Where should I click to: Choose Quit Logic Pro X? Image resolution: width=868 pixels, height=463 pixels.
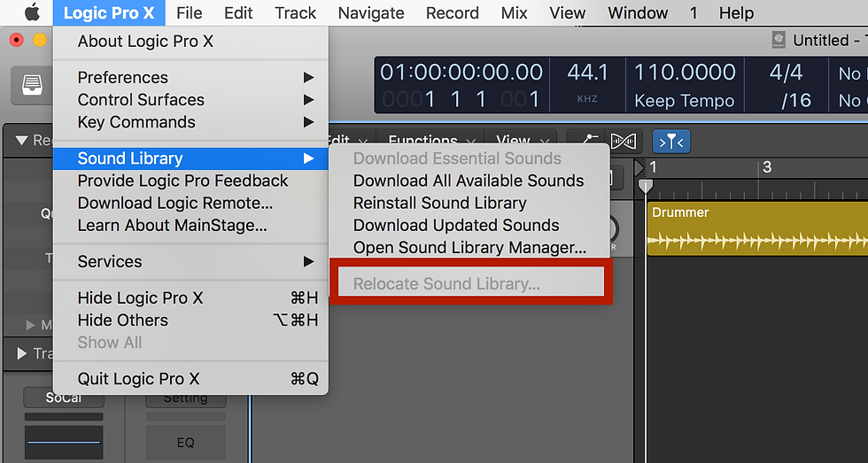[190, 379]
